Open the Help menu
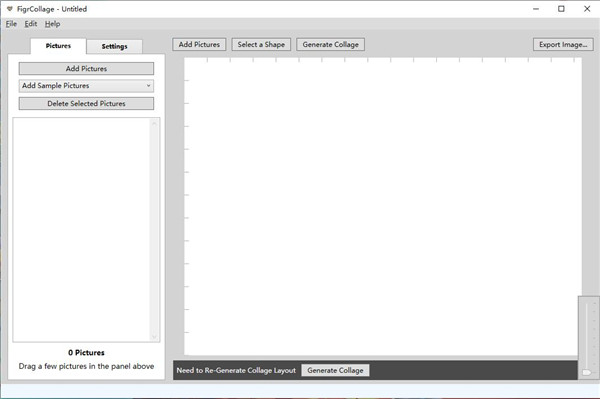Viewport: 600px width, 399px height. [52, 24]
